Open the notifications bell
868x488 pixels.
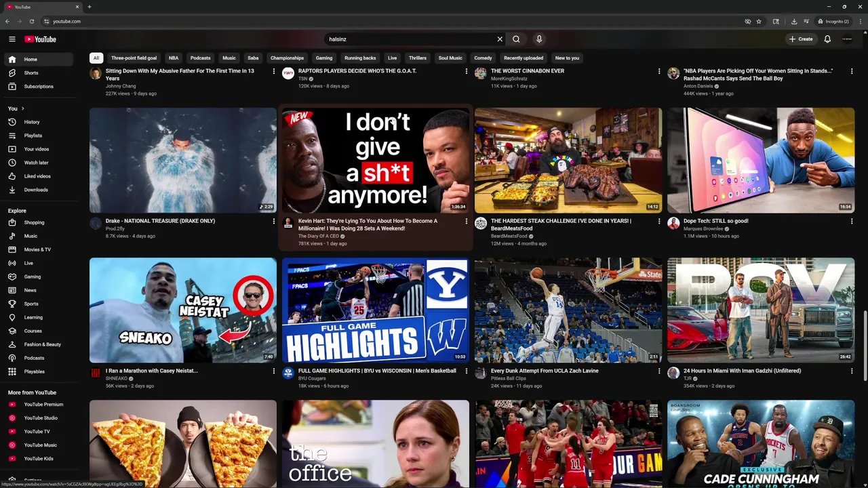(827, 39)
